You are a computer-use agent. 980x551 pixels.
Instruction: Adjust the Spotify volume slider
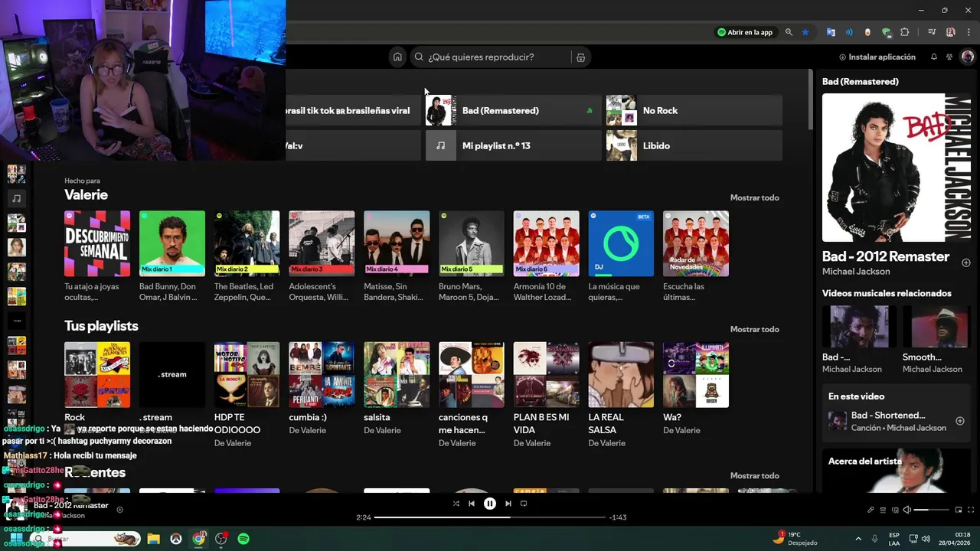(x=932, y=510)
